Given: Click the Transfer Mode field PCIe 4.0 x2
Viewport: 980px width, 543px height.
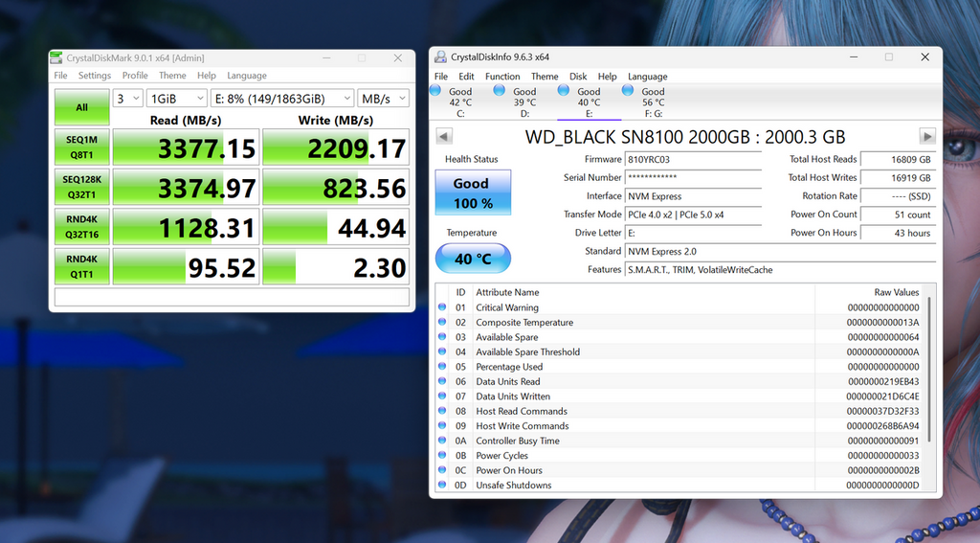Looking at the screenshot, I should click(693, 215).
